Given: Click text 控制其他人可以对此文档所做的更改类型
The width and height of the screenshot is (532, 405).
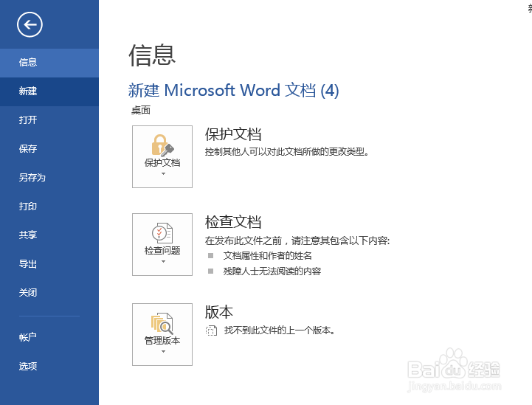Looking at the screenshot, I should 287,152.
